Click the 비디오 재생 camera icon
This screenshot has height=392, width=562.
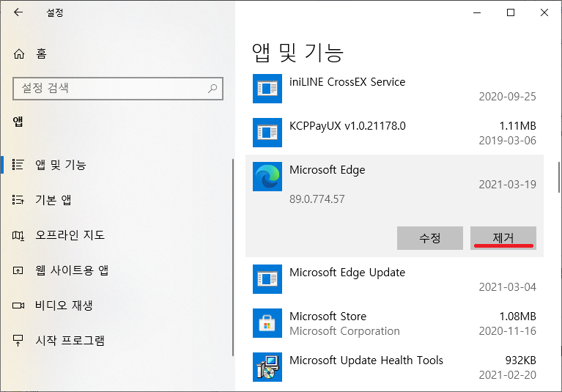point(18,306)
